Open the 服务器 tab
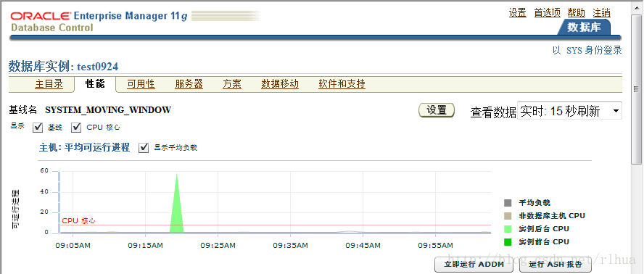This screenshot has height=274, width=644. pos(189,84)
